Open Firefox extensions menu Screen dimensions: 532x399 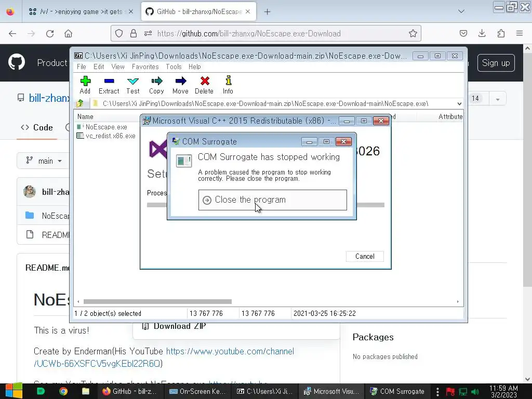click(x=501, y=33)
